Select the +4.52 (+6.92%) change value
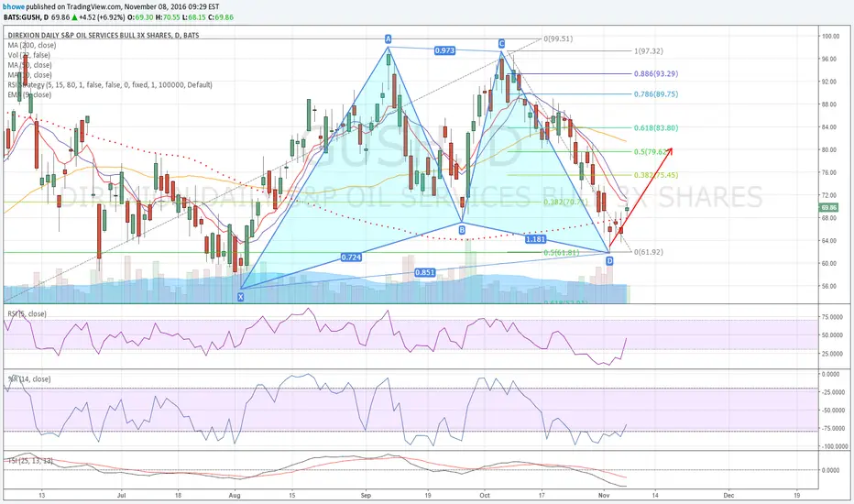 coord(102,17)
